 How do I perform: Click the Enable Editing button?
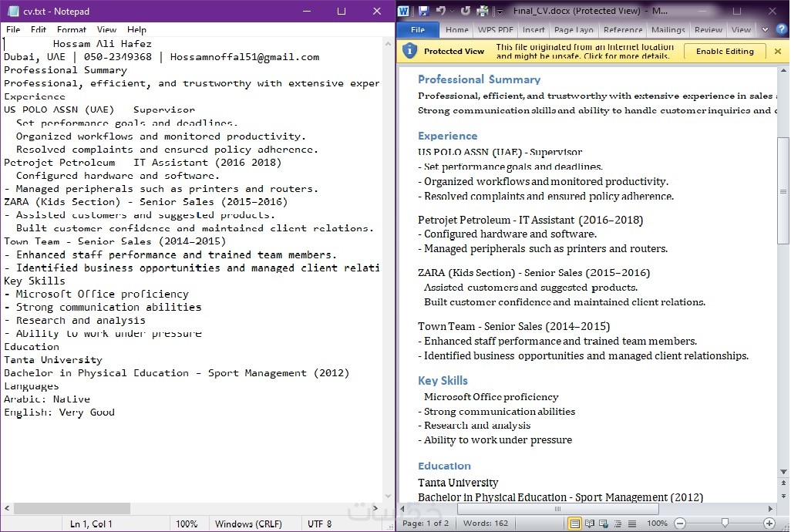[x=725, y=51]
